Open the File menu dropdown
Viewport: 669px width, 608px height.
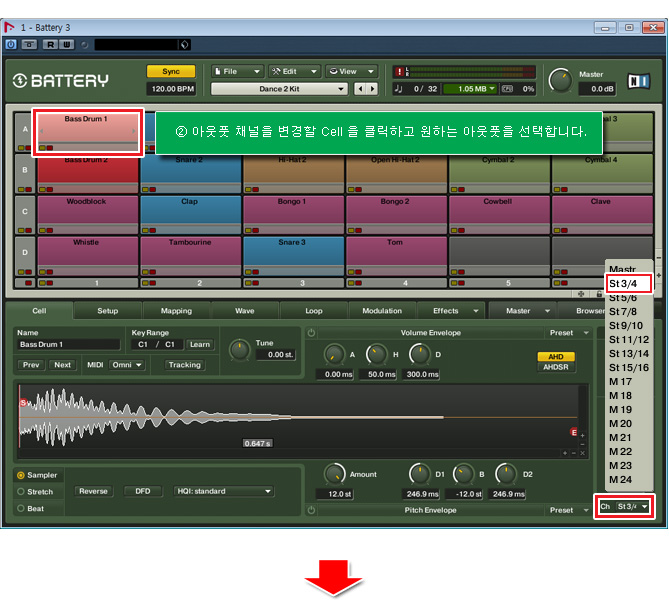pos(237,71)
